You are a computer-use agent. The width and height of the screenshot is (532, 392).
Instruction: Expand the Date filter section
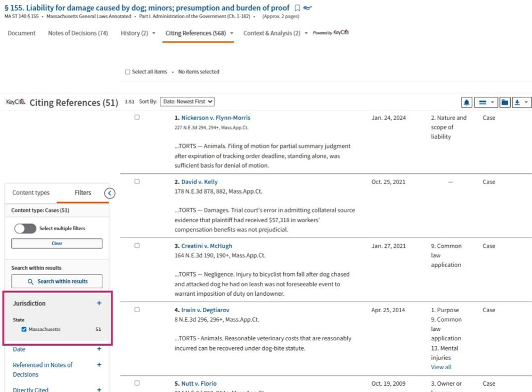pyautogui.click(x=99, y=348)
